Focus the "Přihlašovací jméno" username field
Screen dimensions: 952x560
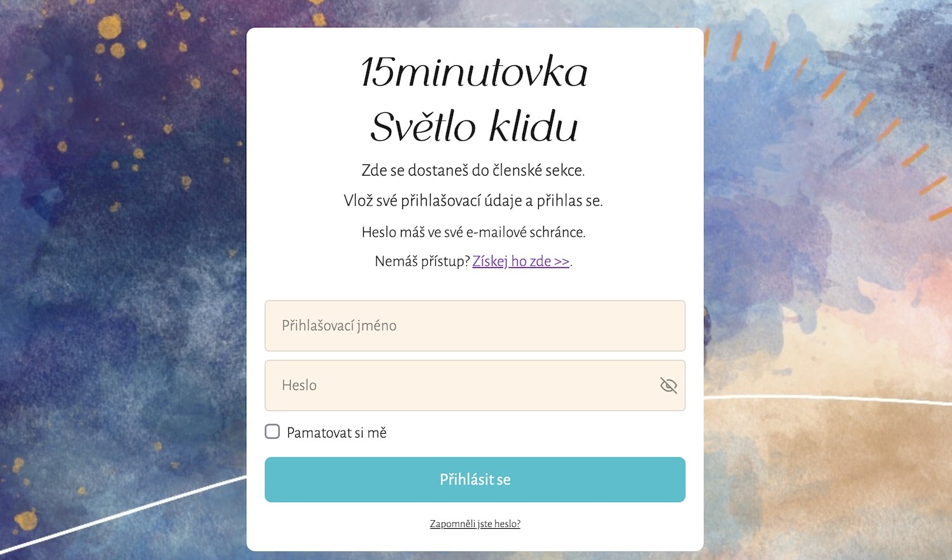[475, 326]
